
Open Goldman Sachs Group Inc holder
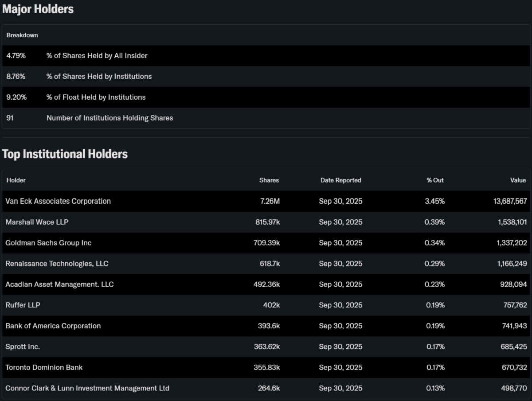[48, 243]
